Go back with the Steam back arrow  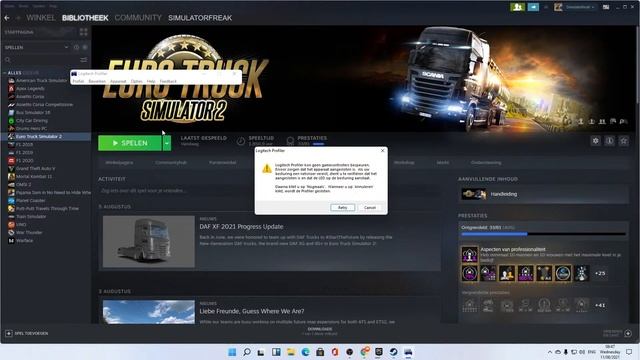click(x=7, y=18)
